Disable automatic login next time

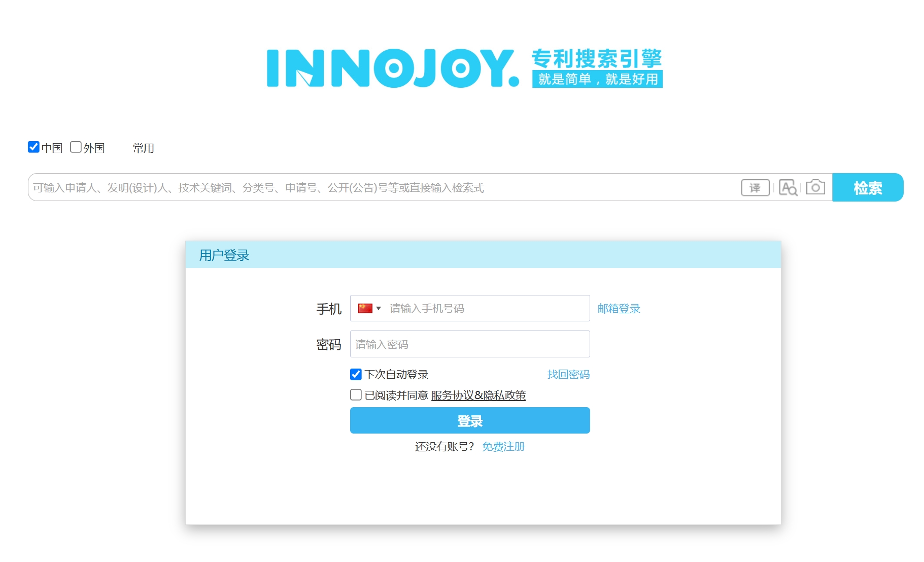[x=356, y=374]
